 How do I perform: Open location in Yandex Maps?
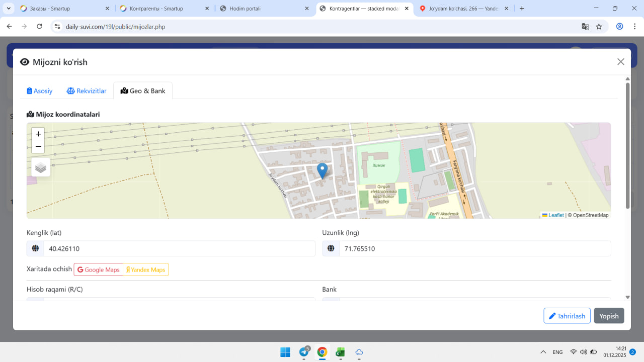pos(145,270)
